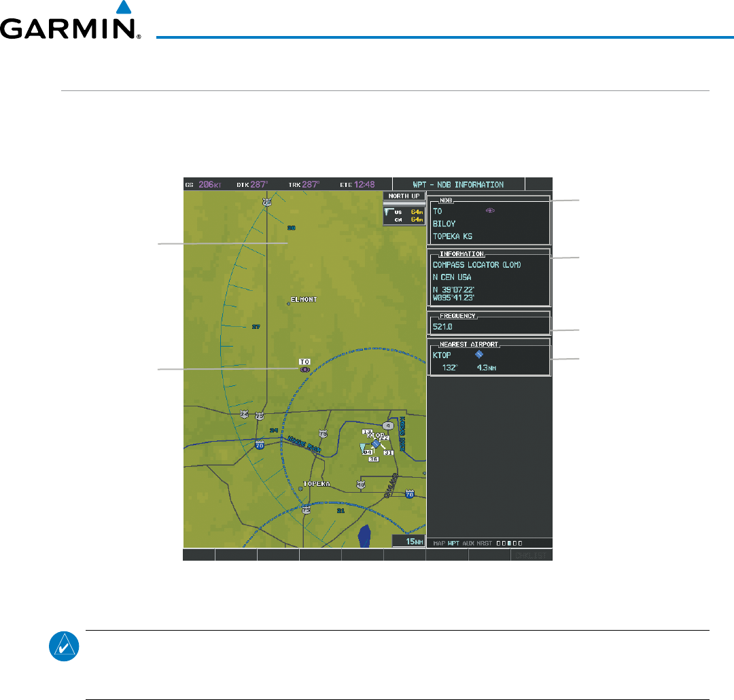The height and width of the screenshot is (700, 734).
Task: Click the GS 206KT ground speed field
Action: coord(203,184)
